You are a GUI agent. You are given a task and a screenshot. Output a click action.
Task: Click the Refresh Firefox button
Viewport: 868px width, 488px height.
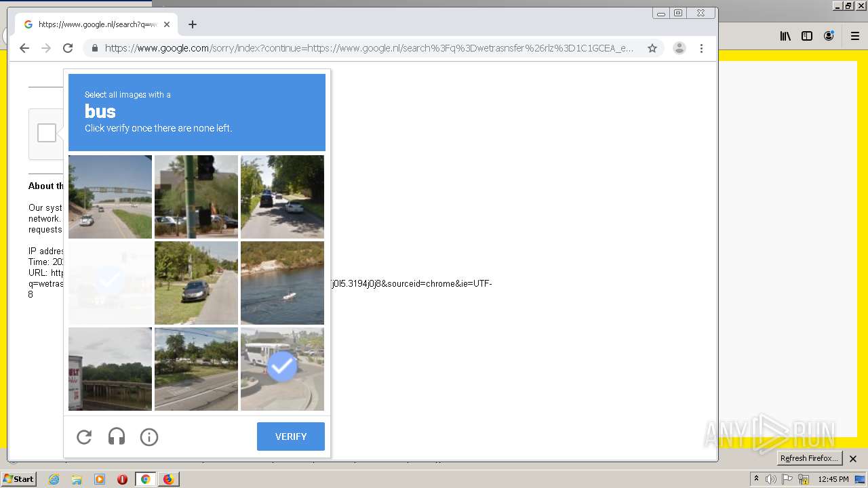(809, 458)
